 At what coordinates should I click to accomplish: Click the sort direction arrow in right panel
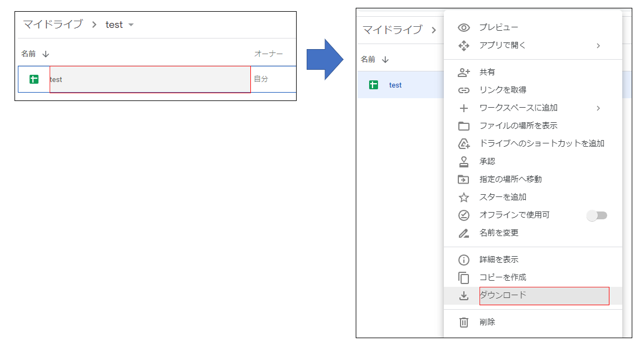(x=385, y=59)
